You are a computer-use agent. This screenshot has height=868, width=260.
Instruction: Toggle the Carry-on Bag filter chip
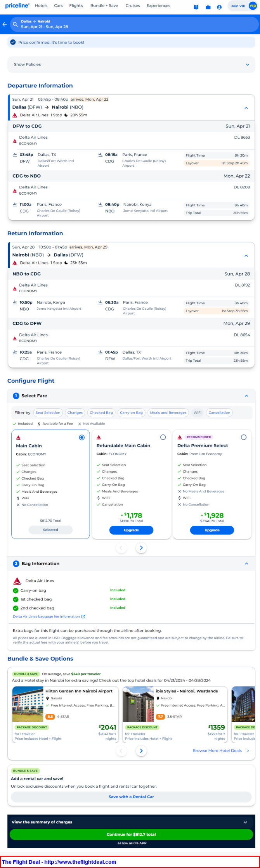[131, 412]
